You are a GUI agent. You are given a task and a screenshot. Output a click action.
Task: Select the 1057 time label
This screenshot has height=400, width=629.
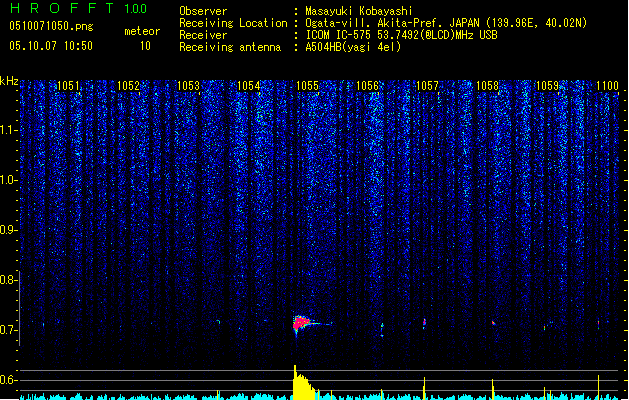(427, 86)
